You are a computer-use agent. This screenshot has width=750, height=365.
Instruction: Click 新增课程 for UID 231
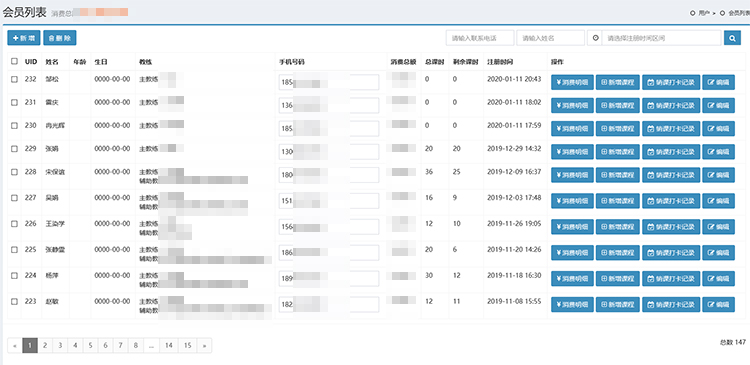point(618,105)
